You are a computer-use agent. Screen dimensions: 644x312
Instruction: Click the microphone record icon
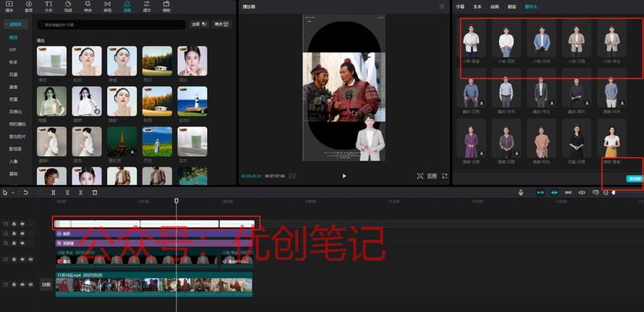(x=521, y=192)
